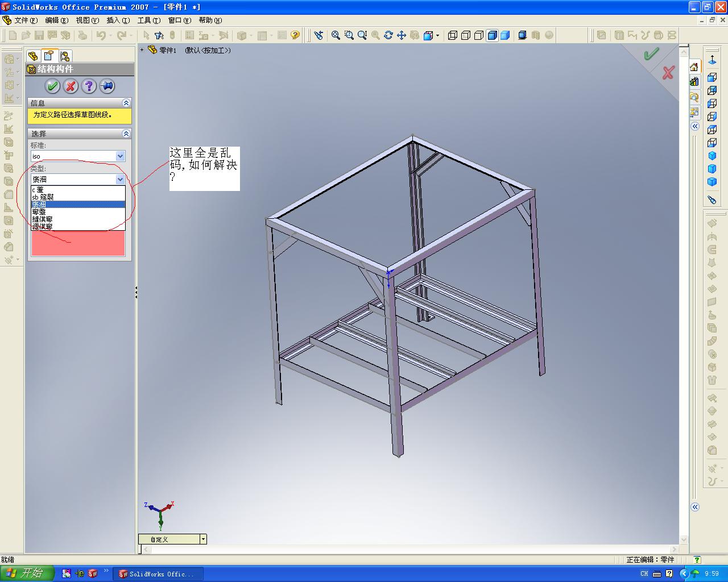Collapse the 选择 section
Image resolution: width=728 pixels, height=582 pixels.
pos(126,134)
